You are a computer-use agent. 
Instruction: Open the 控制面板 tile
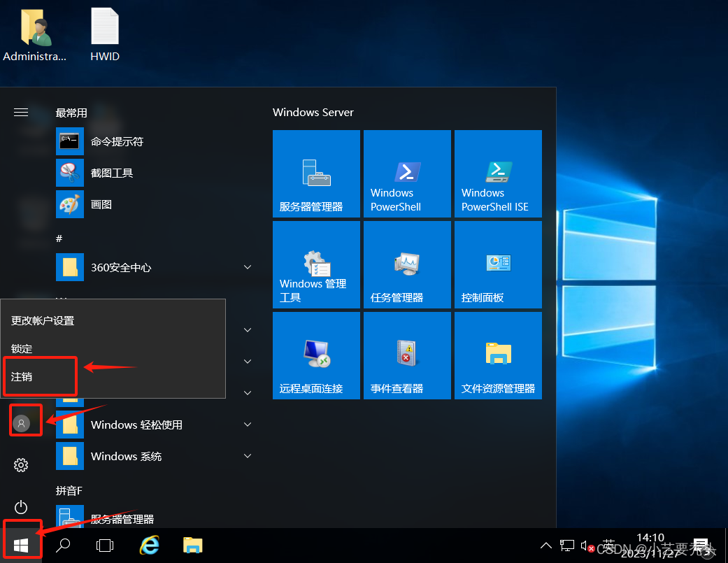click(x=498, y=264)
